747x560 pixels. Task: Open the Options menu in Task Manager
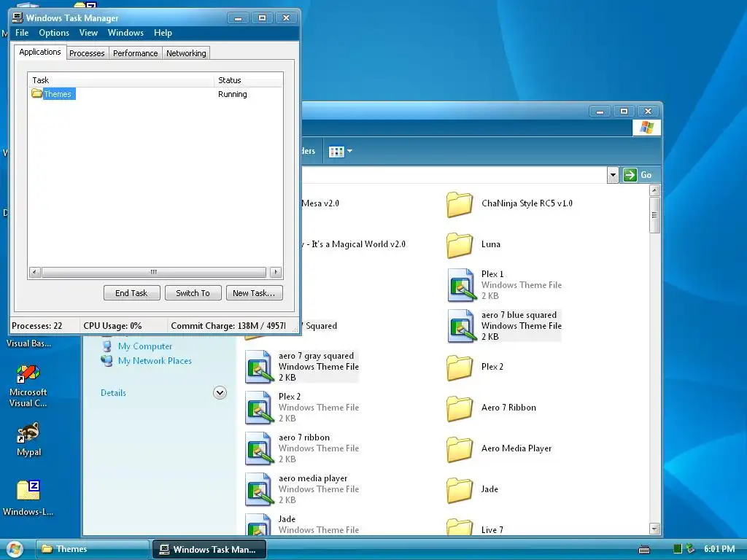(x=54, y=33)
